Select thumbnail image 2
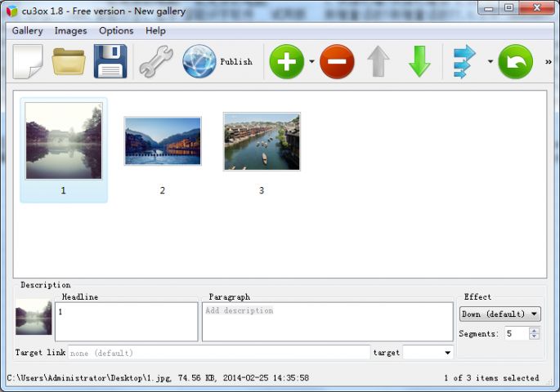560x392 pixels. pos(162,141)
